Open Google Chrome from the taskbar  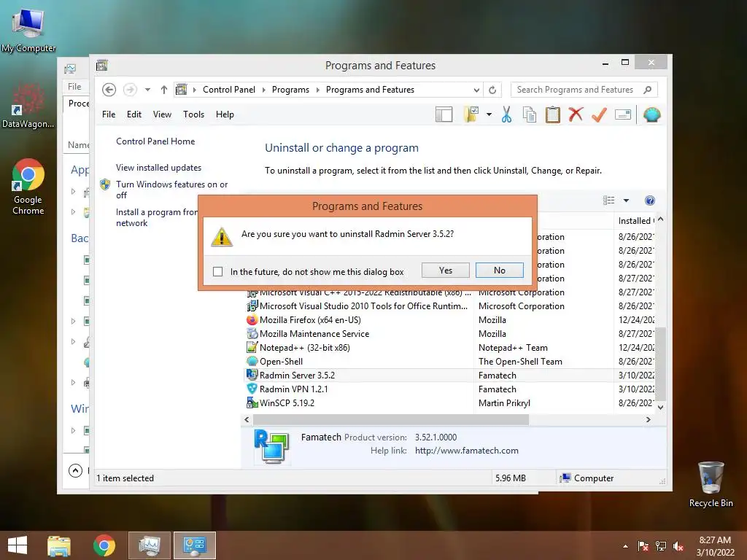[x=104, y=545]
